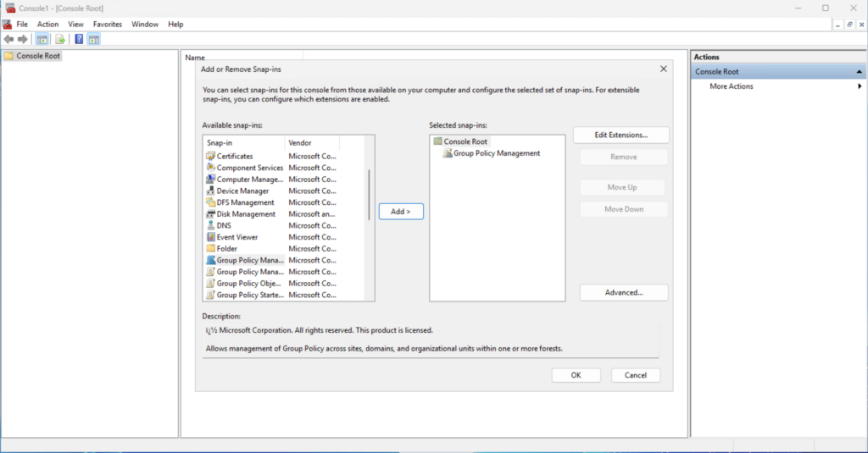Click the Certificates snap-in icon
The image size is (868, 453).
tap(210, 156)
